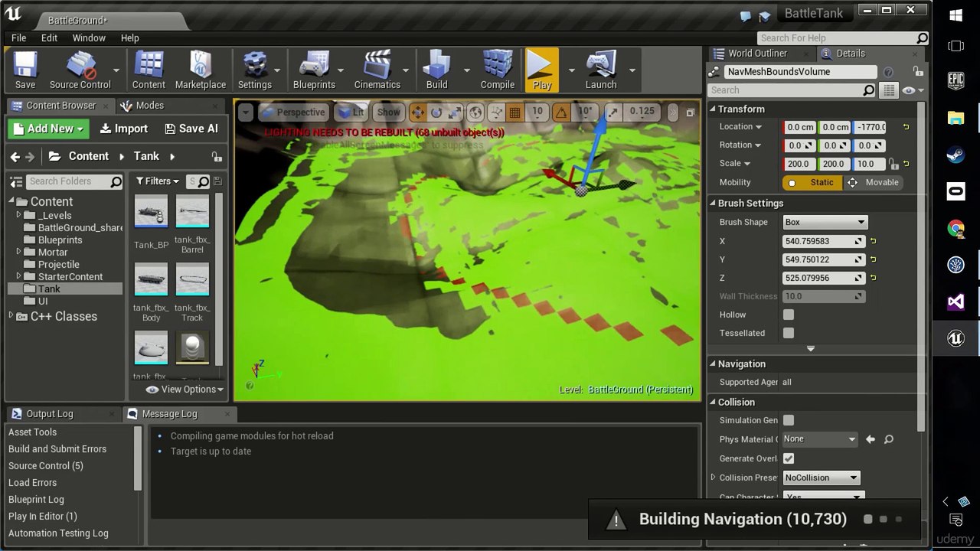Open the Content toolbar button
980x551 pixels.
(149, 70)
